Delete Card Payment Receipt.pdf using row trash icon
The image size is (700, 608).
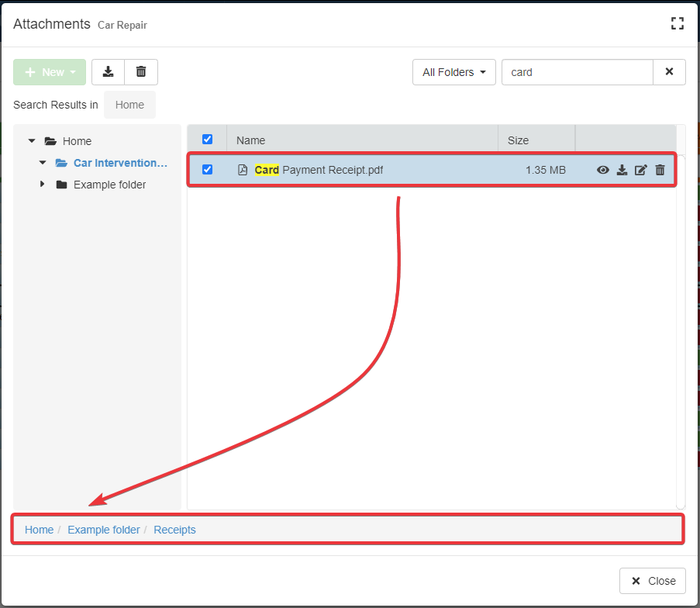[660, 170]
